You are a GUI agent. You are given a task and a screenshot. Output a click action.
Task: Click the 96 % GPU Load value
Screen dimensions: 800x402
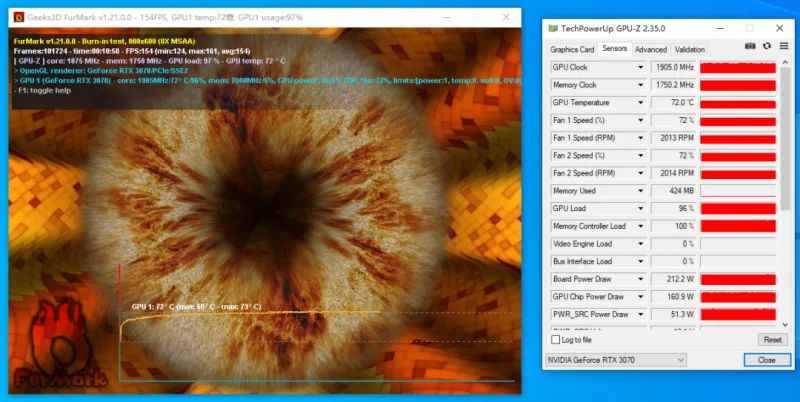click(673, 208)
